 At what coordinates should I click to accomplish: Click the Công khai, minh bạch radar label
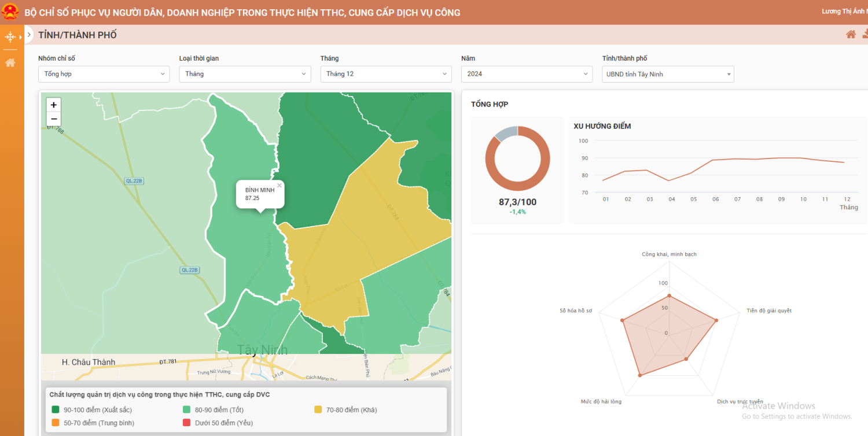(669, 254)
